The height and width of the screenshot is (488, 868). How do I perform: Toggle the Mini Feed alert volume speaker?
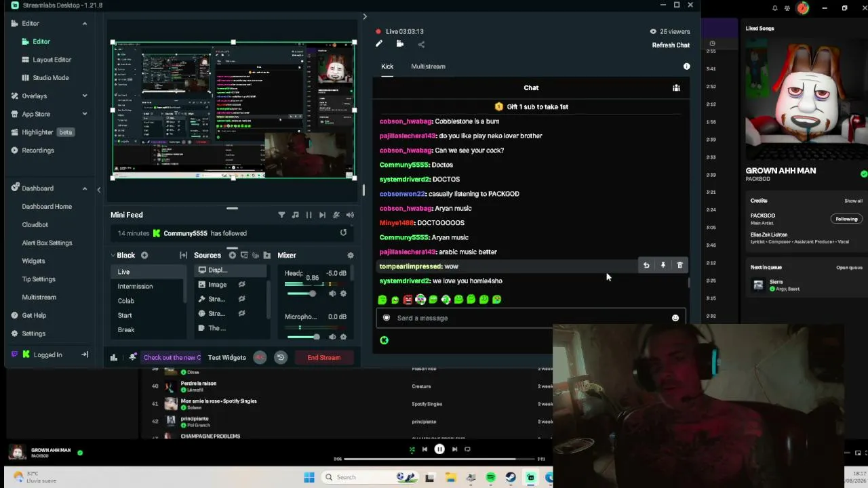(x=350, y=215)
